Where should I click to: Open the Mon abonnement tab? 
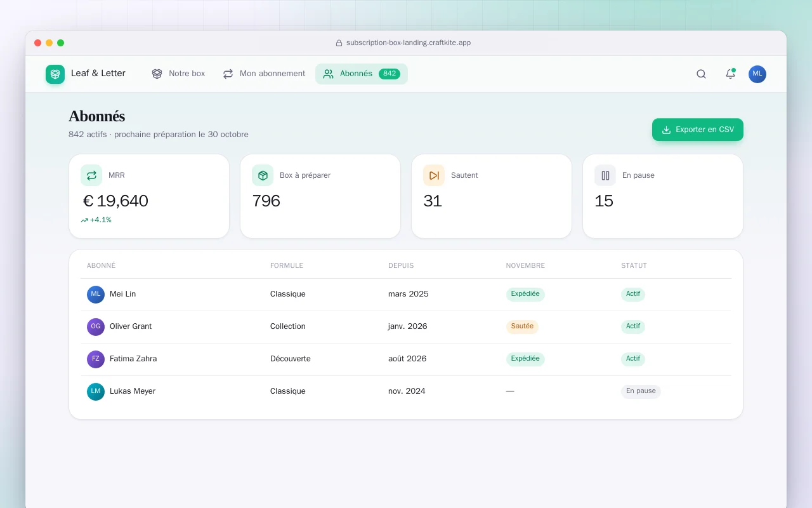click(264, 74)
